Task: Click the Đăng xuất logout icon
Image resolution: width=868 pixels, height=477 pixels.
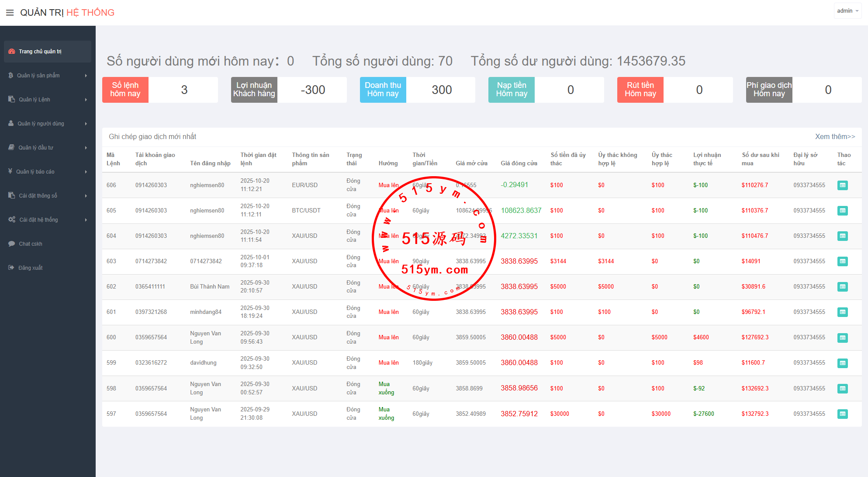Action: (x=11, y=268)
